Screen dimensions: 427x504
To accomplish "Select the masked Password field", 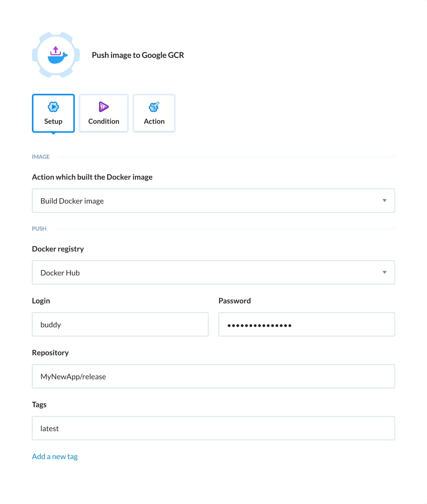I will pyautogui.click(x=307, y=324).
